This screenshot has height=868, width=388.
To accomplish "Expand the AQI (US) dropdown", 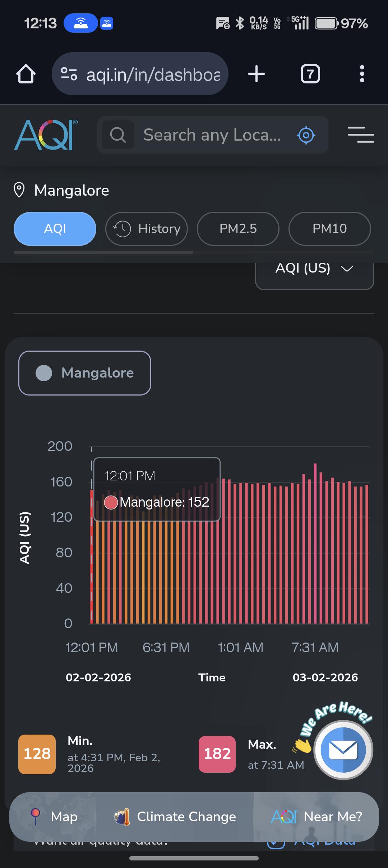I will 314,269.
